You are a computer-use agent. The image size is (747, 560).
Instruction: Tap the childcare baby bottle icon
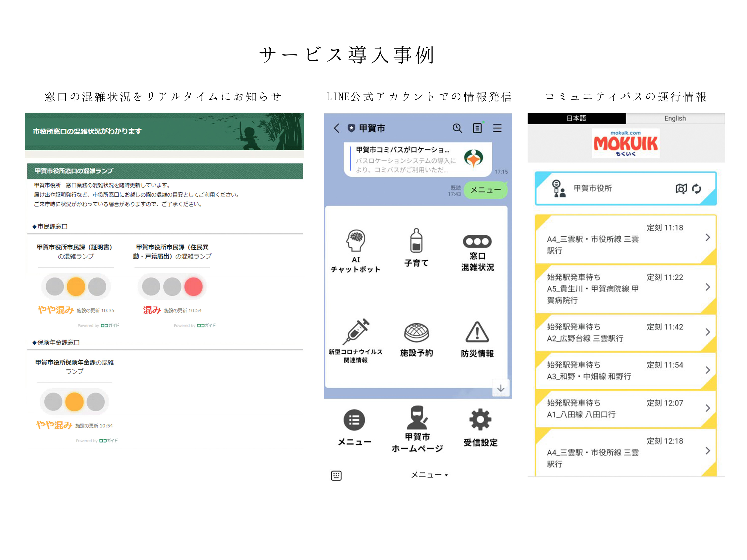pyautogui.click(x=416, y=241)
